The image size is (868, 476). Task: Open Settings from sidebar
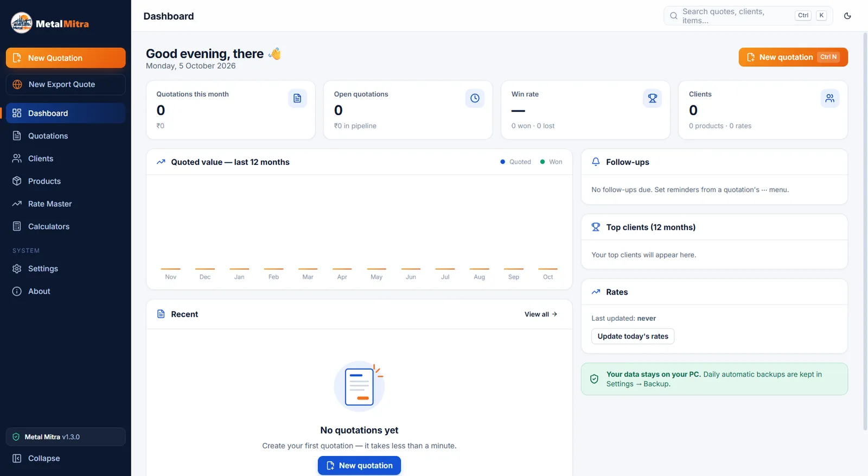coord(66,269)
